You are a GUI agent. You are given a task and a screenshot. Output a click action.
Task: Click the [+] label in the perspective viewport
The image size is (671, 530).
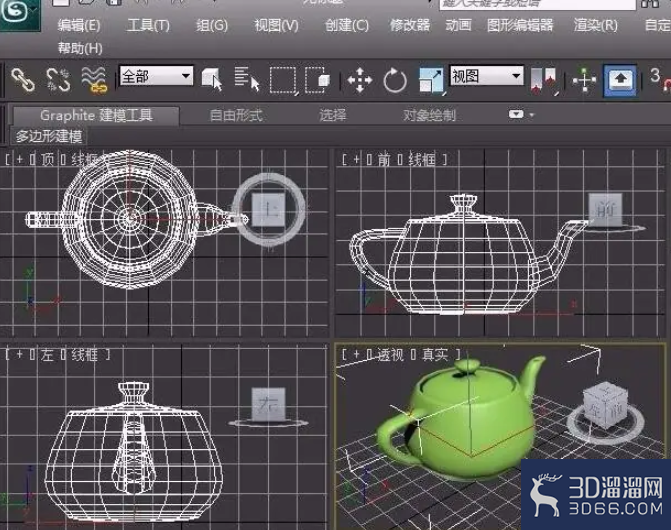pos(356,355)
